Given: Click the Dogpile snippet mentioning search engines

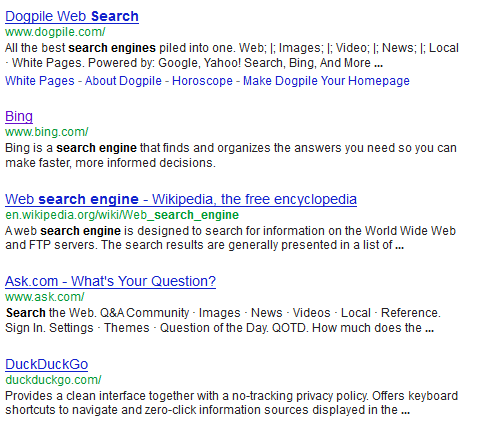Looking at the screenshot, I should point(232,55).
